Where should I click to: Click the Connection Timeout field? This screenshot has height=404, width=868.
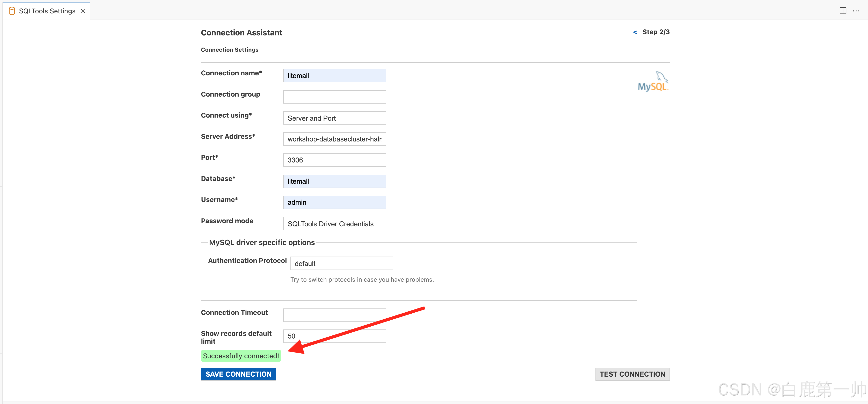click(334, 315)
